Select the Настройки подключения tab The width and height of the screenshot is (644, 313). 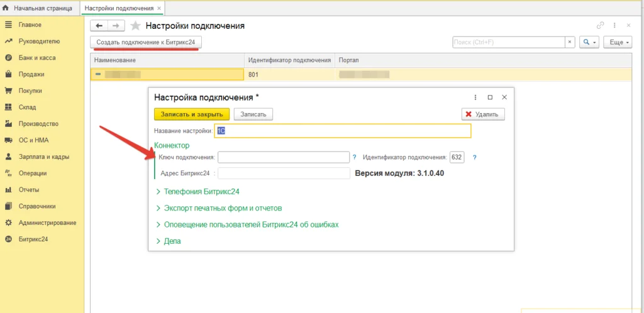119,8
